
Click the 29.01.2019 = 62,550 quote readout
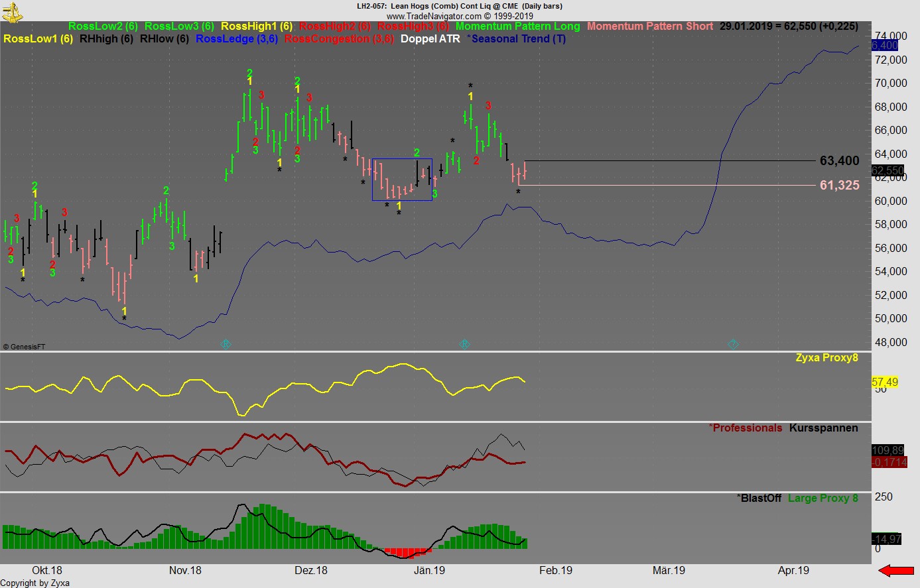coord(789,27)
